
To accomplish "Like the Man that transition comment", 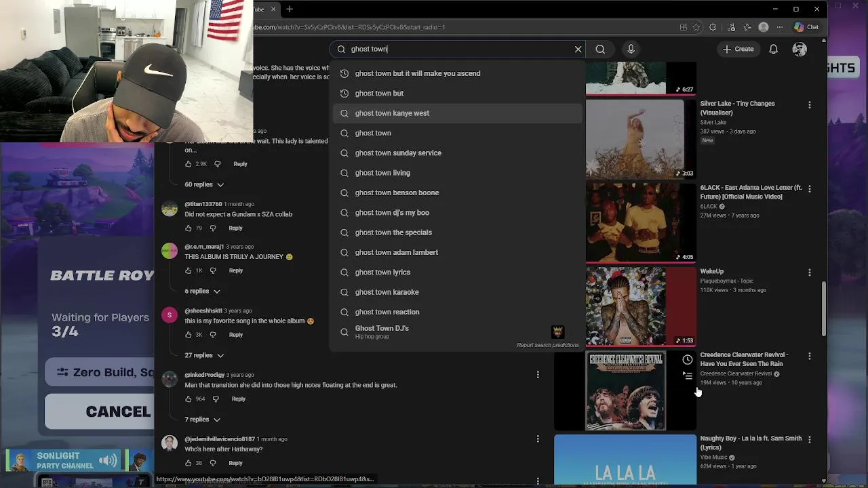I will click(189, 399).
